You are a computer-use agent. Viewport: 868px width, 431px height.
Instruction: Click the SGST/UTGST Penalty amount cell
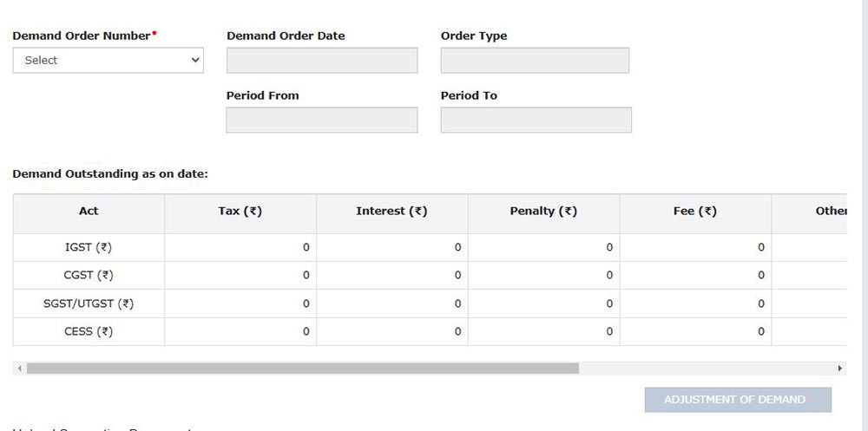pos(543,304)
